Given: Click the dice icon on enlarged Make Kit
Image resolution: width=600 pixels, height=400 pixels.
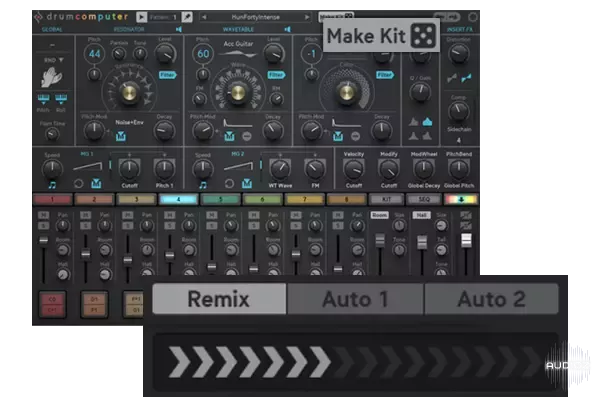Looking at the screenshot, I should [x=423, y=36].
